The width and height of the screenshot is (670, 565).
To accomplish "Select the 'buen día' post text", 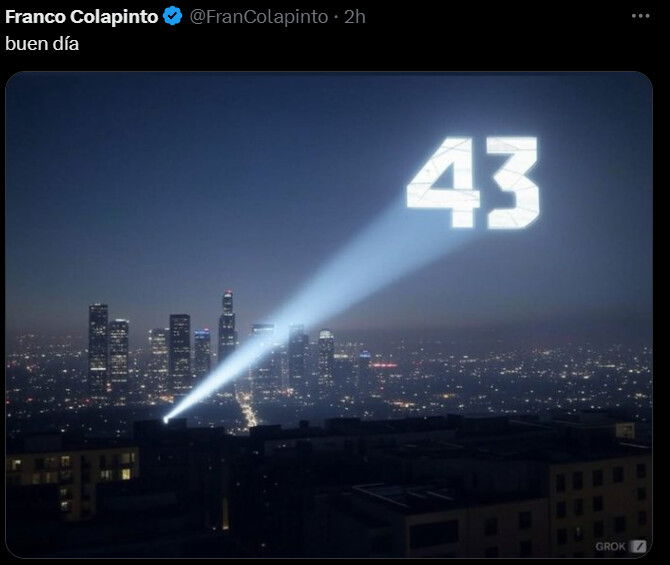I will pyautogui.click(x=42, y=44).
